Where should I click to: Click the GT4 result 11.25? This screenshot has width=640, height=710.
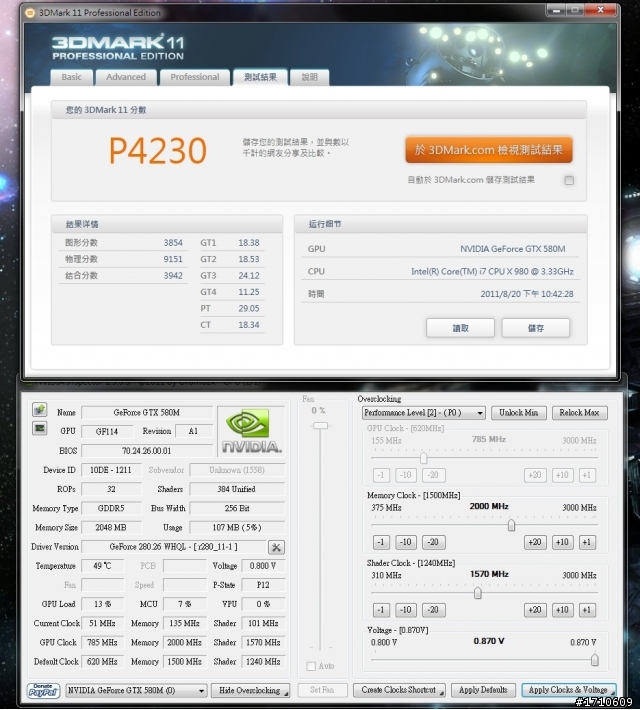tap(249, 292)
